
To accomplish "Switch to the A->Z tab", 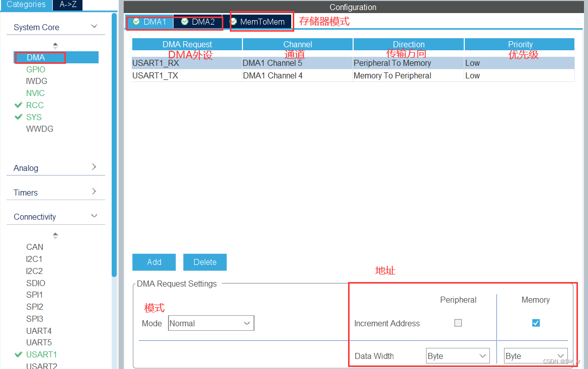I will 67,5.
